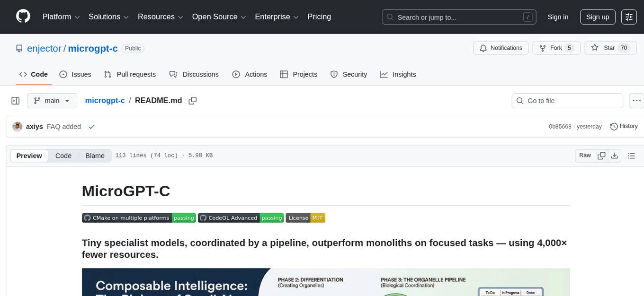This screenshot has height=296, width=644.
Task: Copy the README.md file path icon
Action: 192,101
